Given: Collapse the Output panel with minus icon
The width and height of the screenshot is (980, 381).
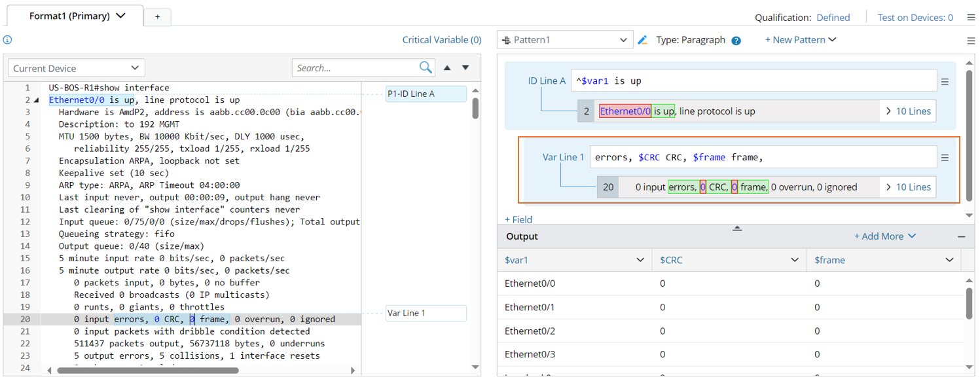Looking at the screenshot, I should (x=961, y=237).
